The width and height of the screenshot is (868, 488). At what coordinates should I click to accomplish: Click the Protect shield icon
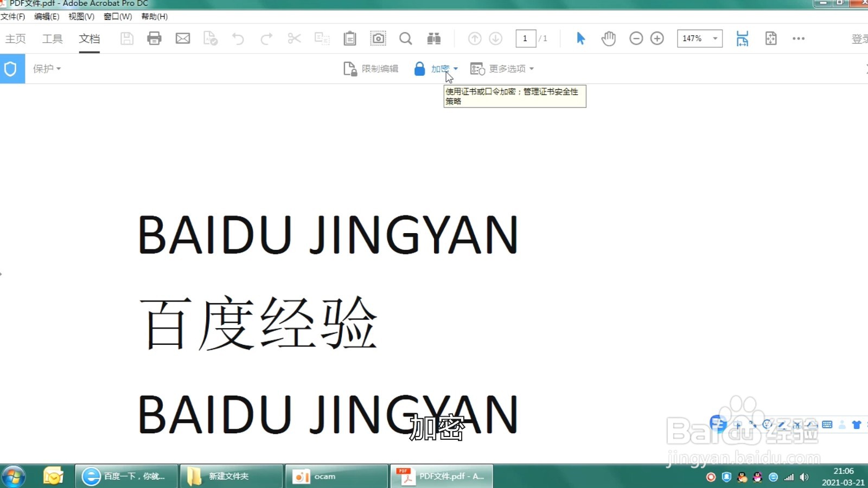(11, 69)
